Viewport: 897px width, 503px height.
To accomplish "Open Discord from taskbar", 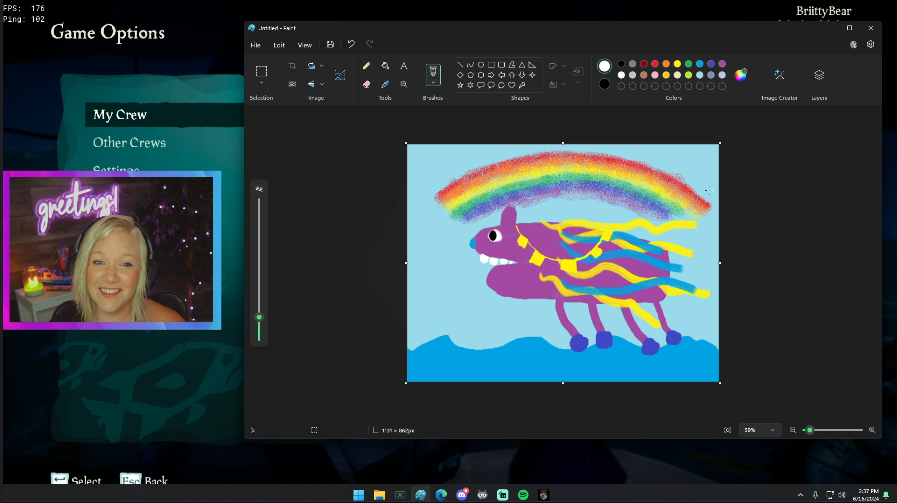I will pyautogui.click(x=462, y=495).
